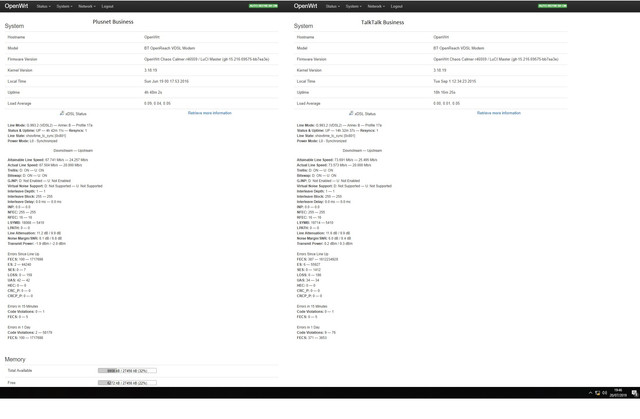Toggle green auto refresh badge in Plusnet window
This screenshot has height=419, width=640.
[263, 6]
